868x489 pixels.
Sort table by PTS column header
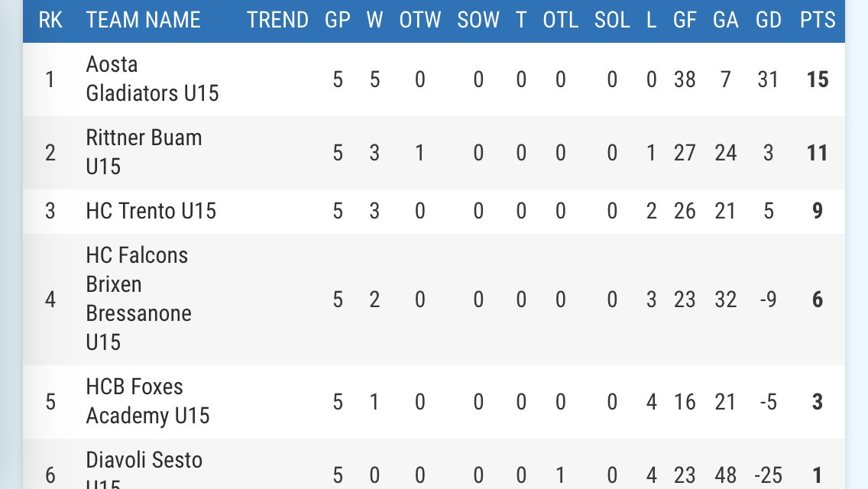[x=817, y=20]
